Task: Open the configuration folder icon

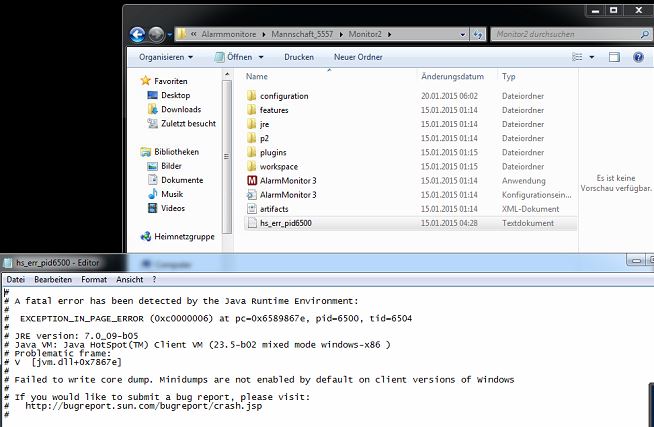Action: [x=252, y=96]
